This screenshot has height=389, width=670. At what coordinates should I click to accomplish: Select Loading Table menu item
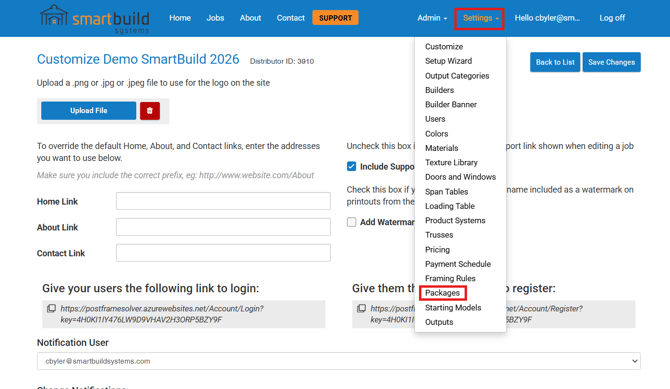click(450, 206)
